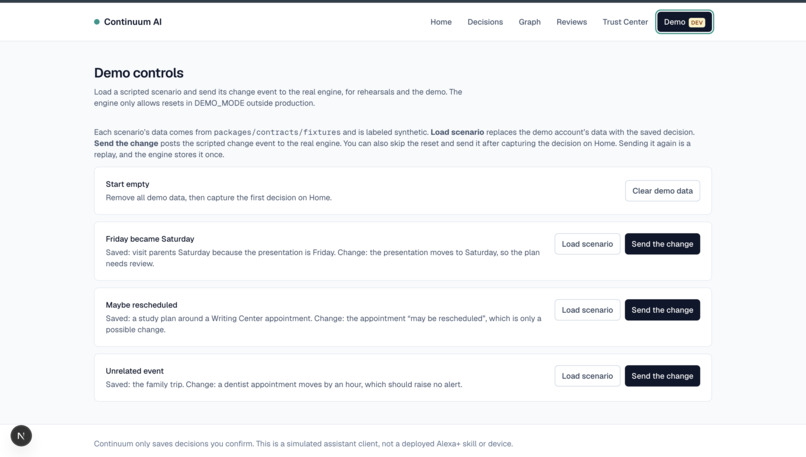Go to the Decisions page
This screenshot has height=457, width=806.
485,22
